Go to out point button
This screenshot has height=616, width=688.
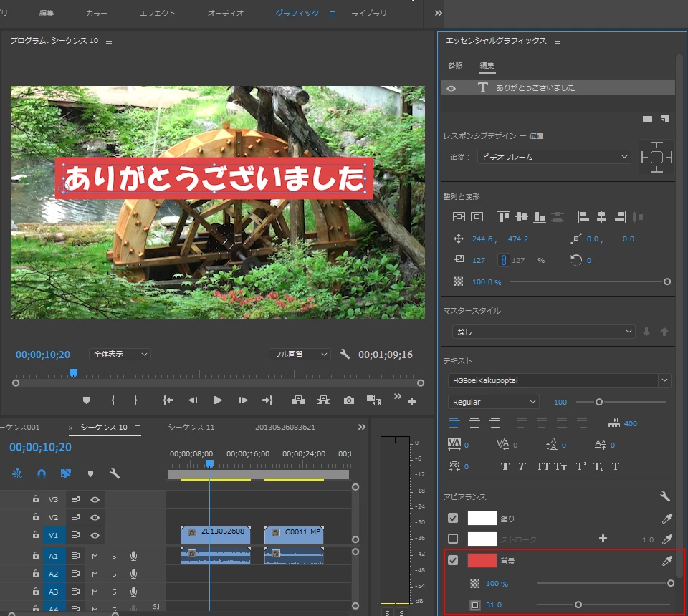tap(267, 400)
